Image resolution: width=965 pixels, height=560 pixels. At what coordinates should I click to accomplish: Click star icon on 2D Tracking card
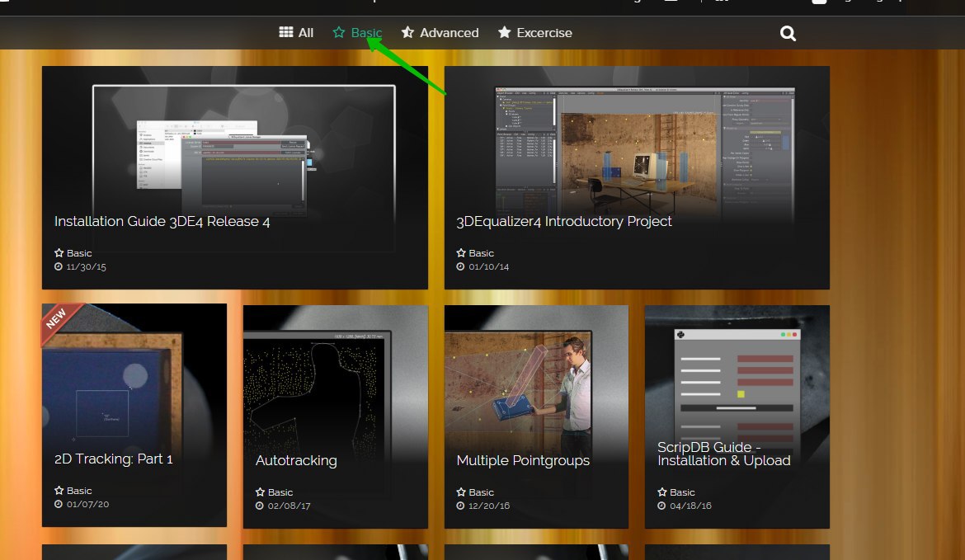[59, 491]
